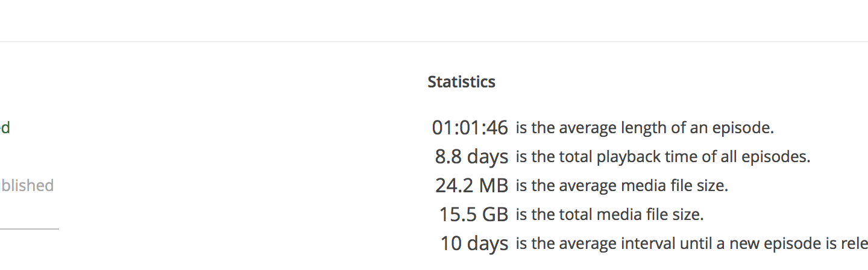Click the 01:01:46 average length value

tap(470, 128)
